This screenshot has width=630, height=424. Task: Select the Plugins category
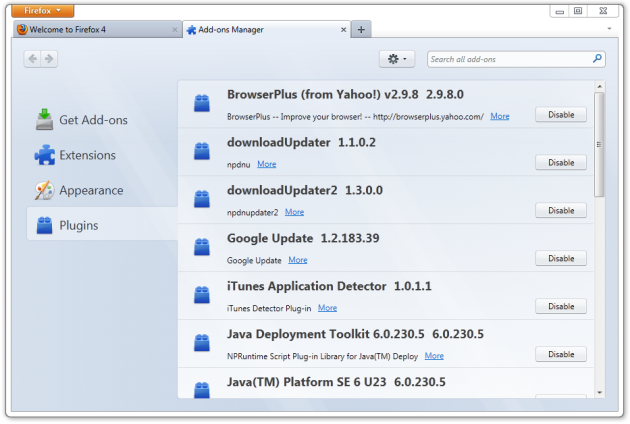click(x=102, y=225)
